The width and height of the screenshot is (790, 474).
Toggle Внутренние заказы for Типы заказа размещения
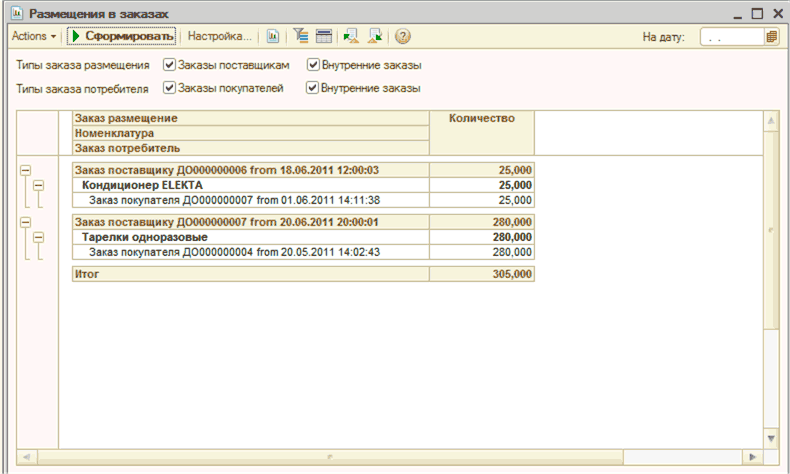313,65
